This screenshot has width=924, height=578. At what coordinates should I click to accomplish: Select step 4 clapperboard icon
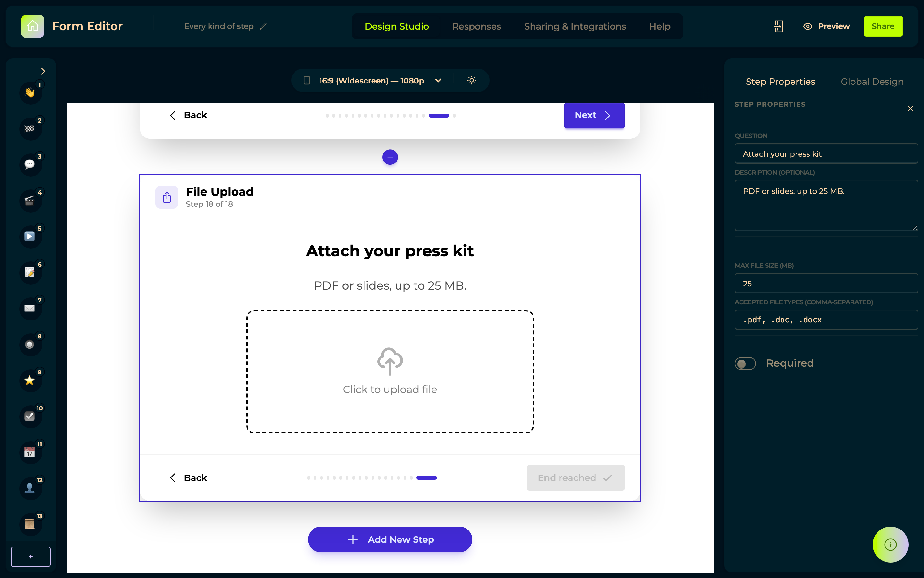click(30, 200)
